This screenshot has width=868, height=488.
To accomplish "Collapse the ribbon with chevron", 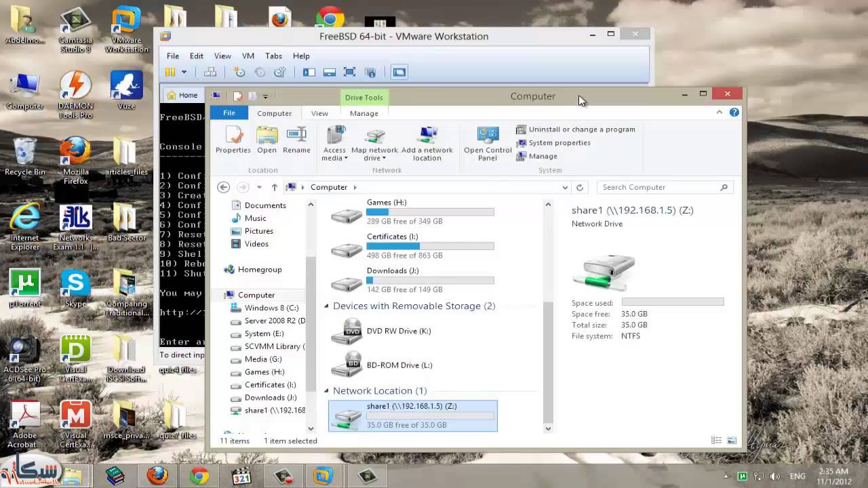I will point(719,113).
